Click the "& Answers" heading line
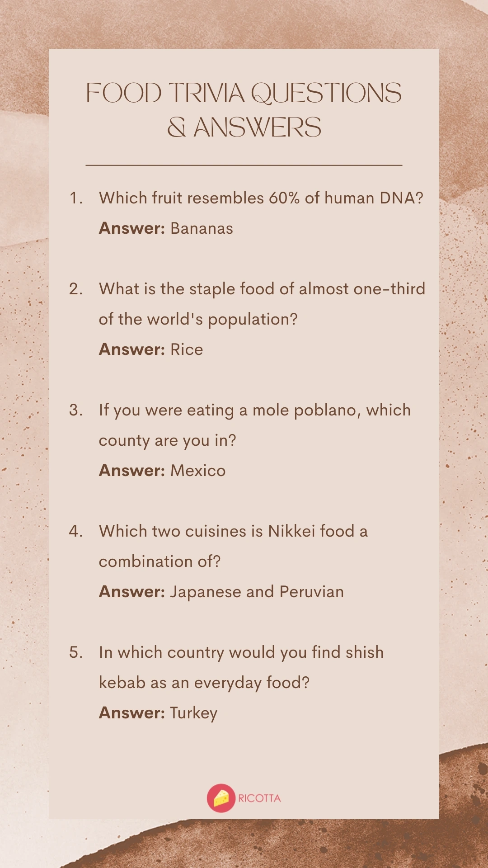488x868 pixels. point(244,127)
